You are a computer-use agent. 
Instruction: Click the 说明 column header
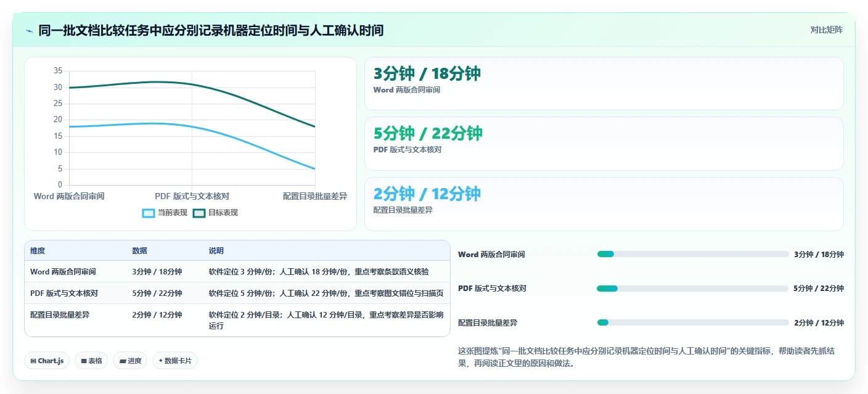click(x=216, y=251)
